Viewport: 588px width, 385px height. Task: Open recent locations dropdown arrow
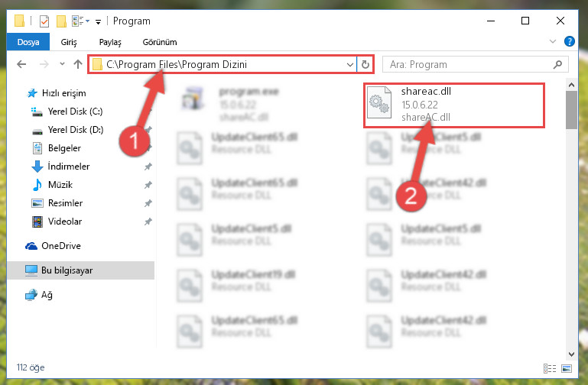coord(62,64)
